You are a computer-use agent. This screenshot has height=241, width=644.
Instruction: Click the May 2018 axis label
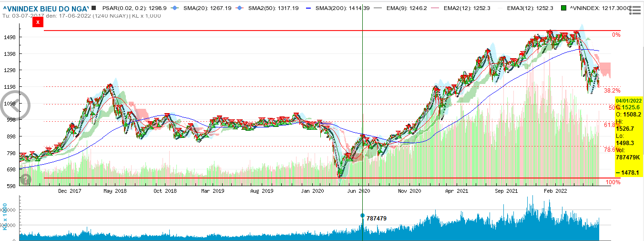click(x=114, y=191)
